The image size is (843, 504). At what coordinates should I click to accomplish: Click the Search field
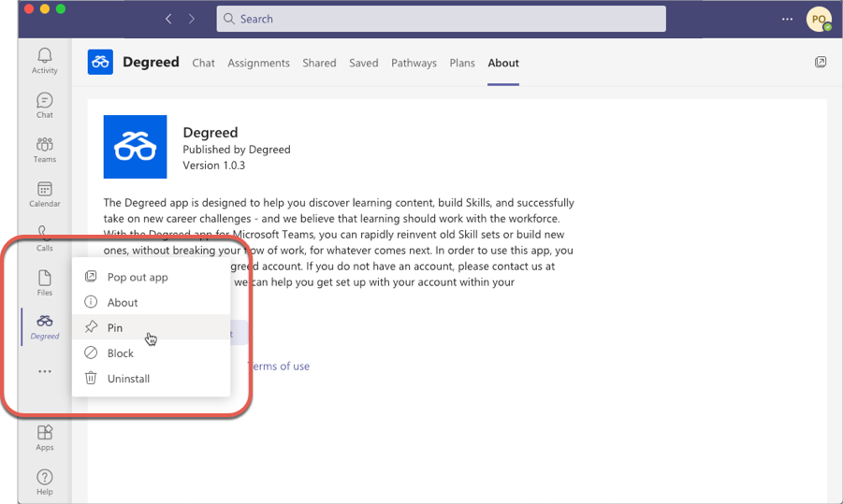point(441,19)
